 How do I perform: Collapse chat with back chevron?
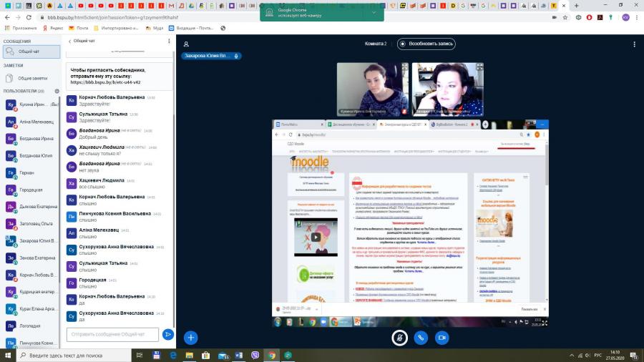pyautogui.click(x=70, y=41)
